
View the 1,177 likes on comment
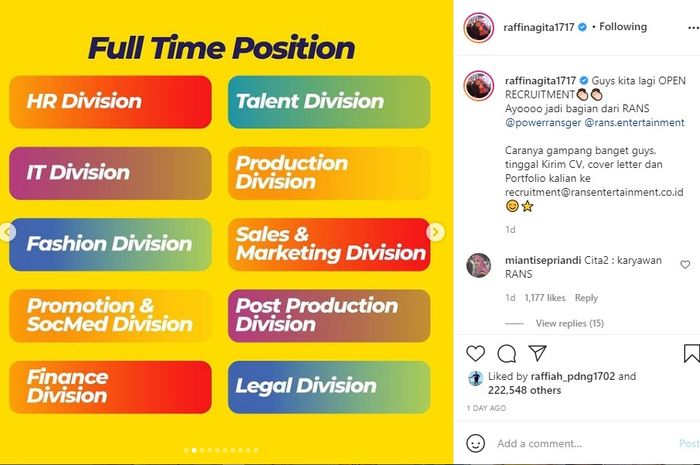pyautogui.click(x=545, y=298)
